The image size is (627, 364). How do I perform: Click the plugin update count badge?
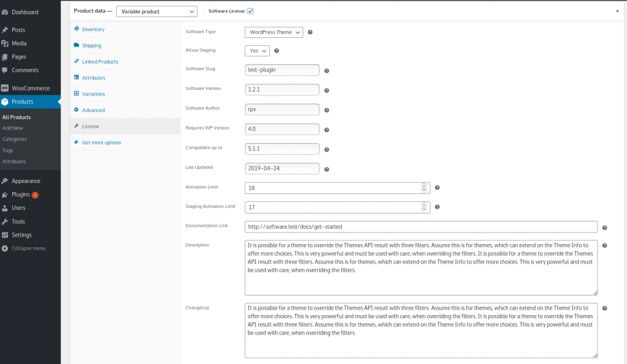35,195
